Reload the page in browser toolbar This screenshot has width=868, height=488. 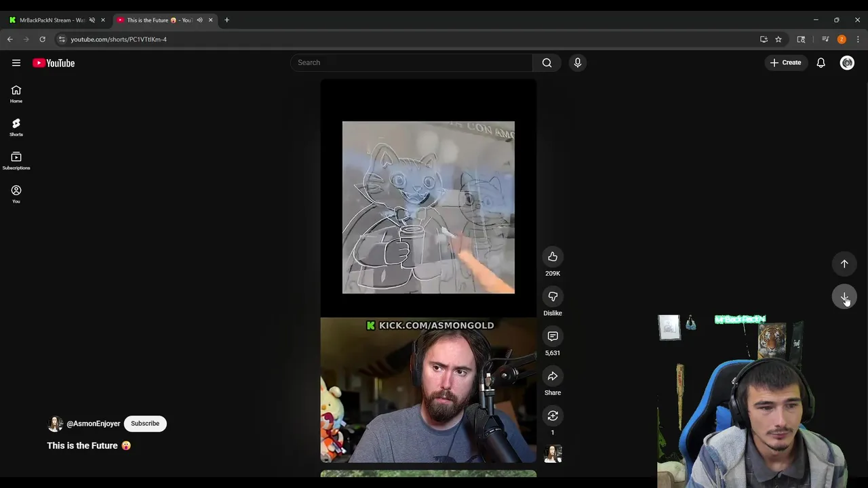[42, 39]
